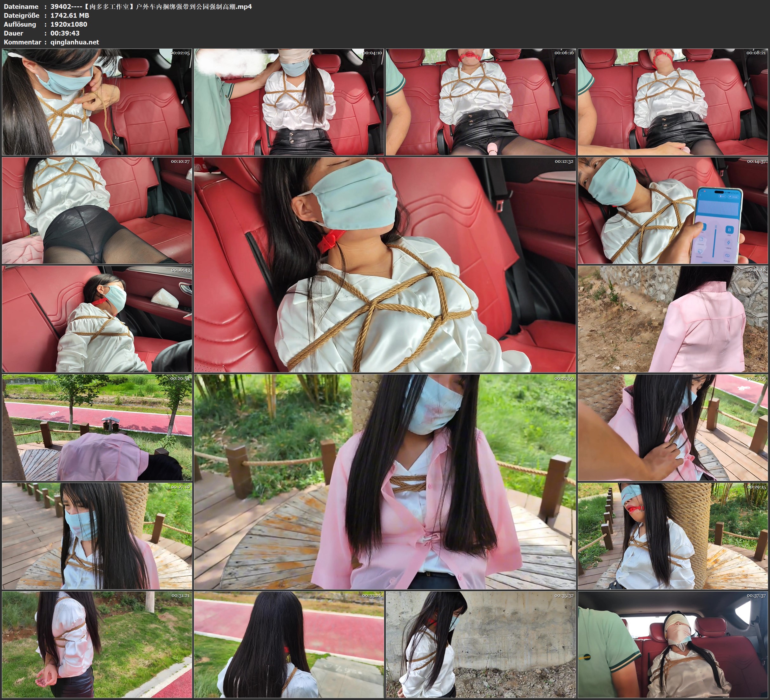Open the large frame at 00:22:59

(x=385, y=481)
